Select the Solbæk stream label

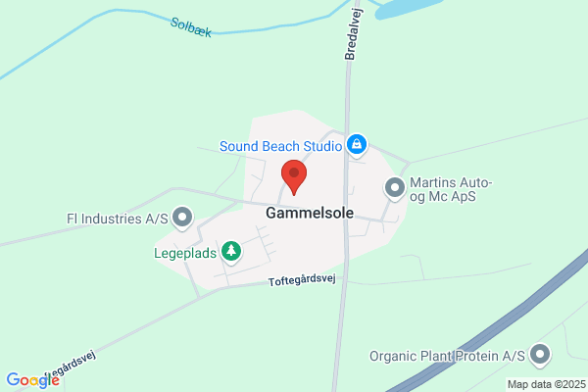click(x=191, y=27)
